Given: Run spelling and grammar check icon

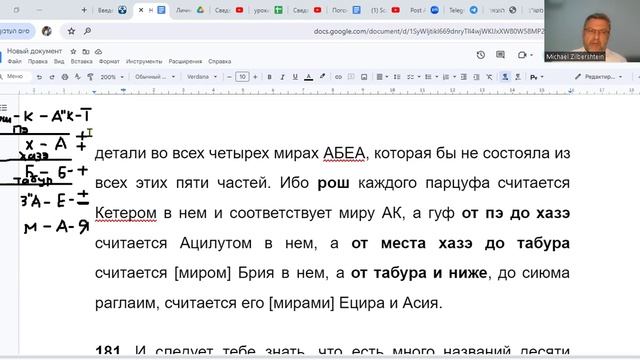Looking at the screenshot, I should click(x=78, y=77).
